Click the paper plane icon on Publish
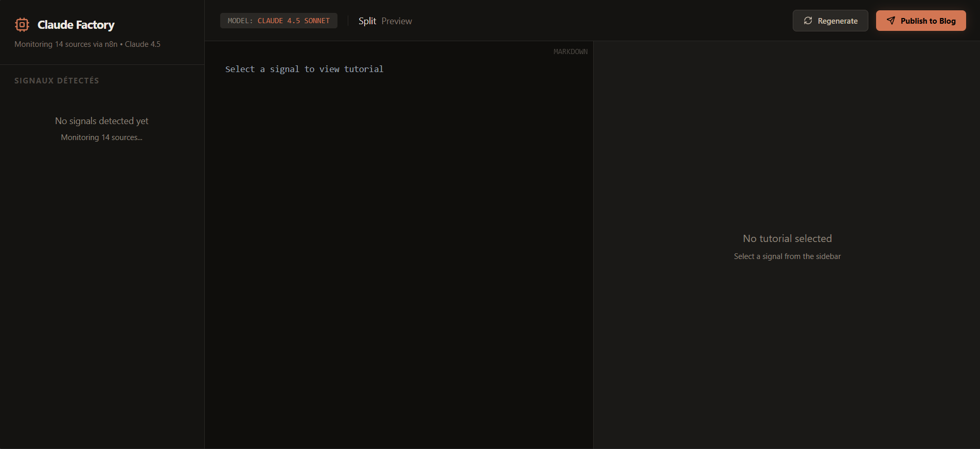The width and height of the screenshot is (980, 449). coord(890,21)
